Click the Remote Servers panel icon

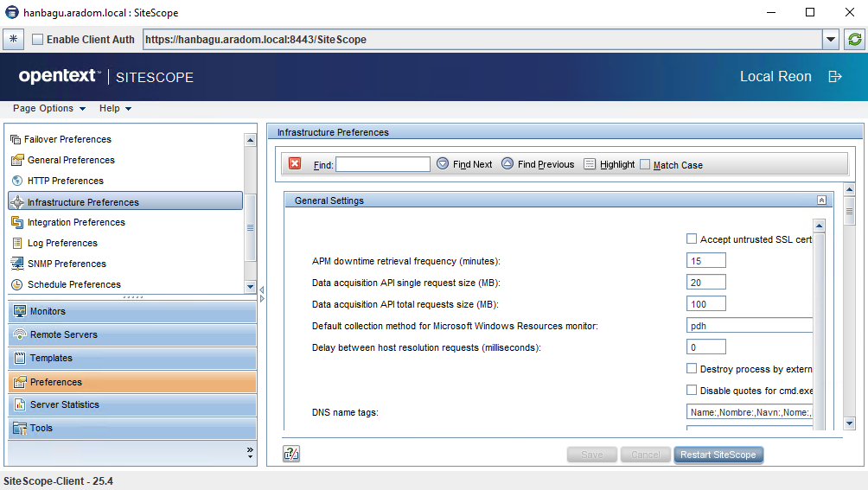(x=20, y=334)
